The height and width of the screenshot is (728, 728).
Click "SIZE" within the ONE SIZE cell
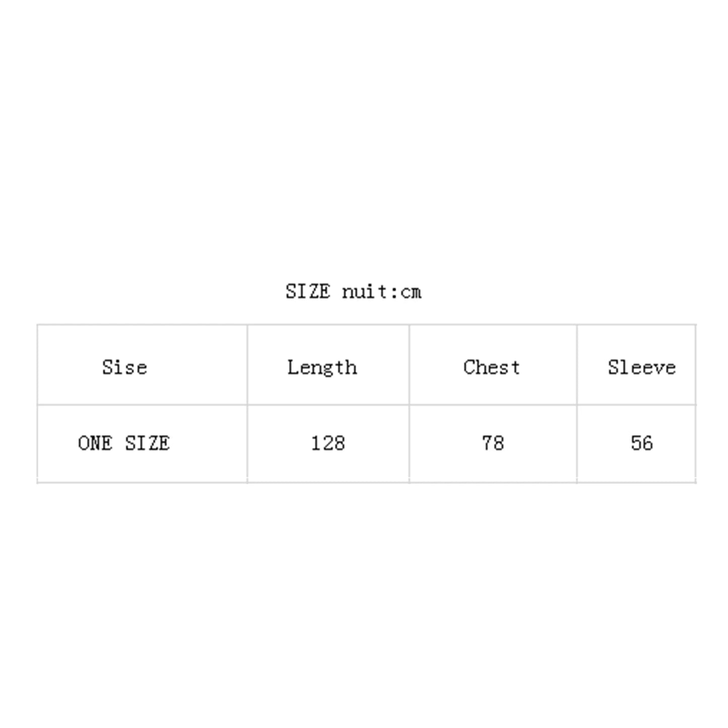tap(147, 443)
